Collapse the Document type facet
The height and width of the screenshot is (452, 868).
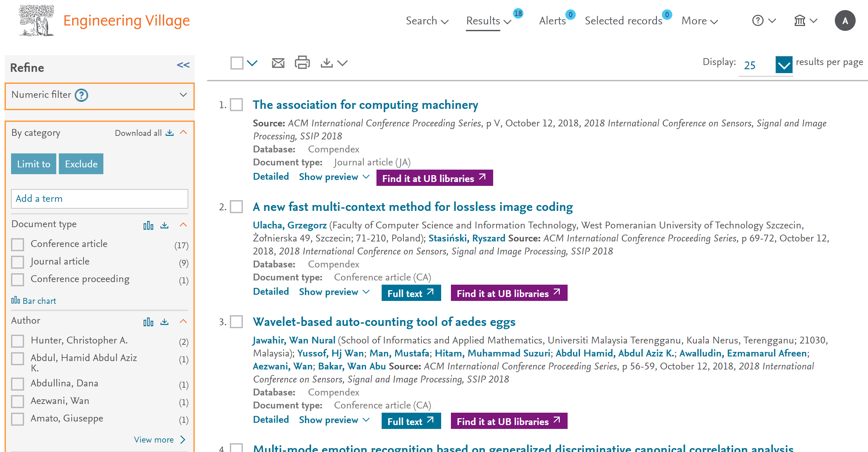[x=183, y=225]
